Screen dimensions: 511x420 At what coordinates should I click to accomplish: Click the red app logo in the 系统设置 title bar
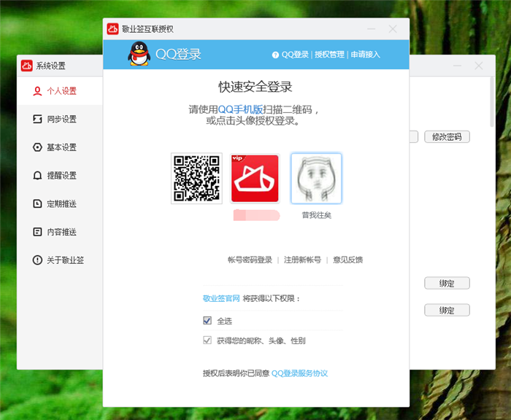pyautogui.click(x=27, y=66)
